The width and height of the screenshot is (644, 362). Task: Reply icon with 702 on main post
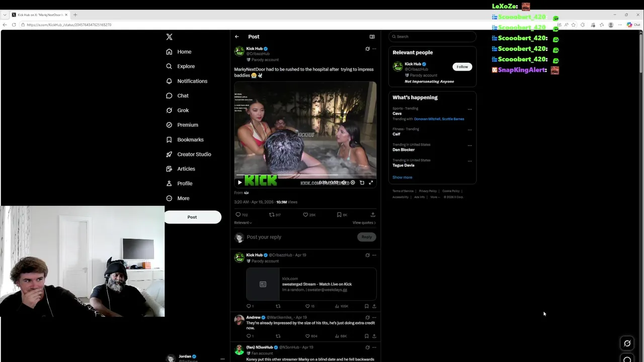pos(242,215)
